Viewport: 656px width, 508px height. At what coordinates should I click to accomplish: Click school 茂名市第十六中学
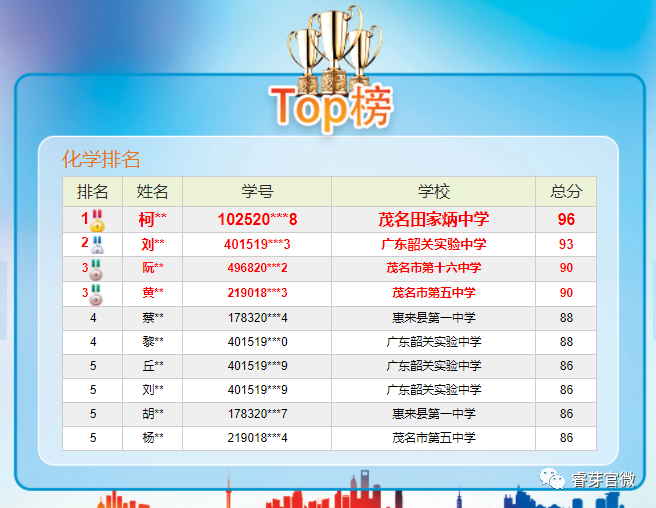coord(434,268)
